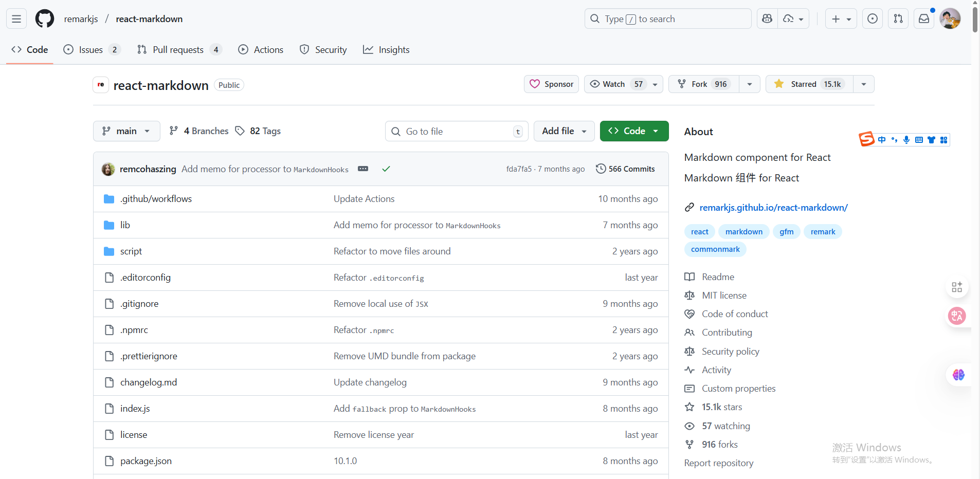Image resolution: width=980 pixels, height=479 pixels.
Task: Open the remarkjs.github.io/react-markdown link
Action: point(773,208)
